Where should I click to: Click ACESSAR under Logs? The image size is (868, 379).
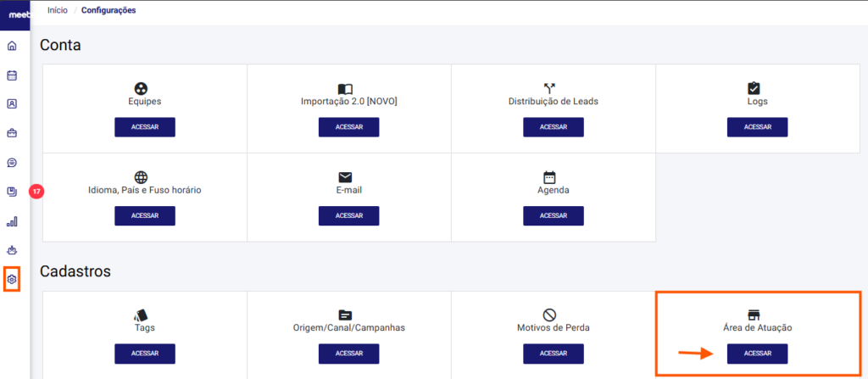(758, 127)
